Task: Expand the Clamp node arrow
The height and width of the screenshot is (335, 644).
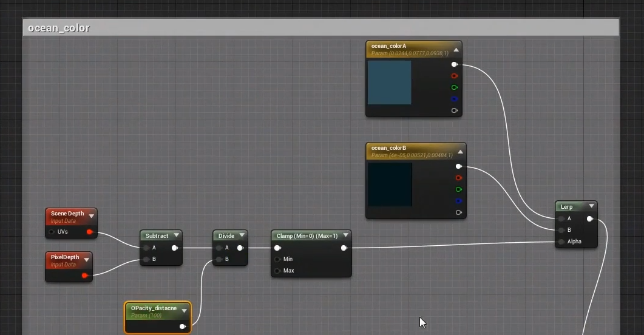Action: pos(346,235)
